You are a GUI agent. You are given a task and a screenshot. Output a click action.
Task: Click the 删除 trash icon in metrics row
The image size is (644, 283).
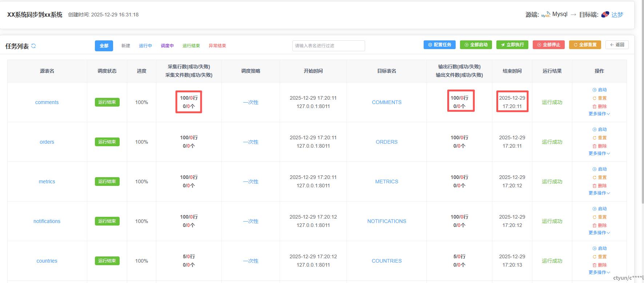click(x=595, y=186)
